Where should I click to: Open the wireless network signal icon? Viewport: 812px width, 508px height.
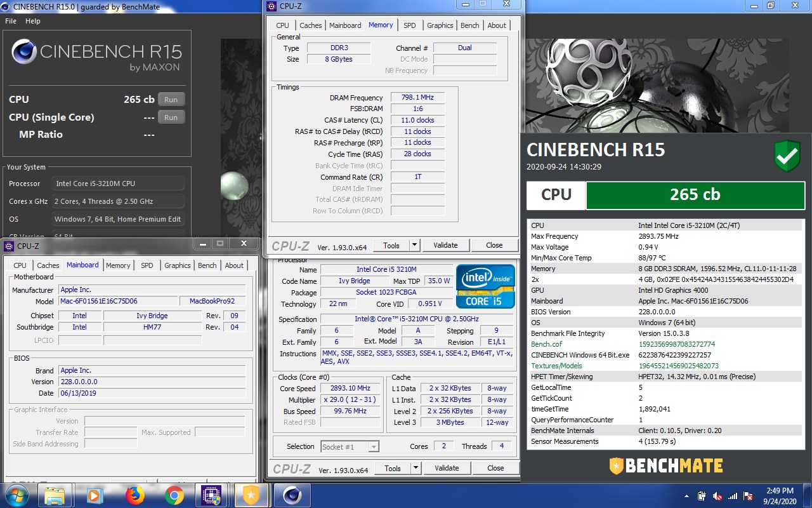point(733,495)
